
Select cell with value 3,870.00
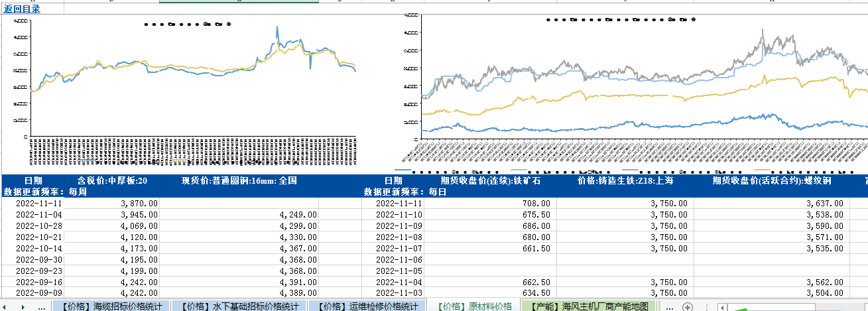coord(113,204)
